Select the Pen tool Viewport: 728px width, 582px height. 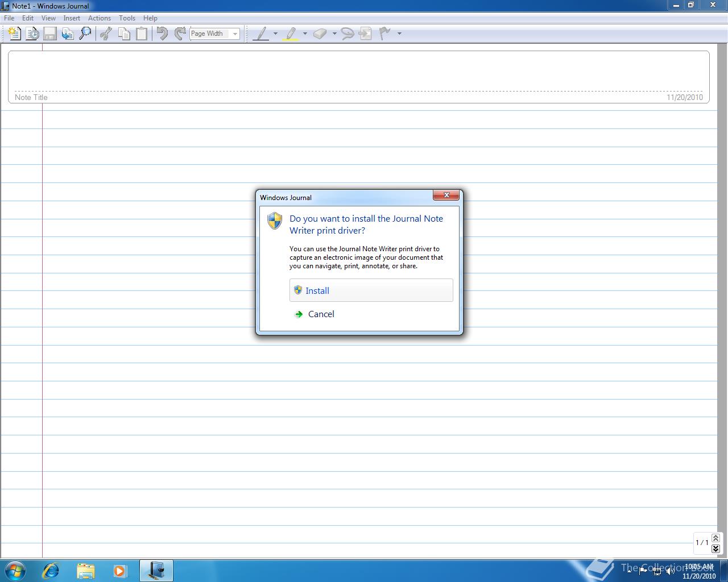point(261,34)
